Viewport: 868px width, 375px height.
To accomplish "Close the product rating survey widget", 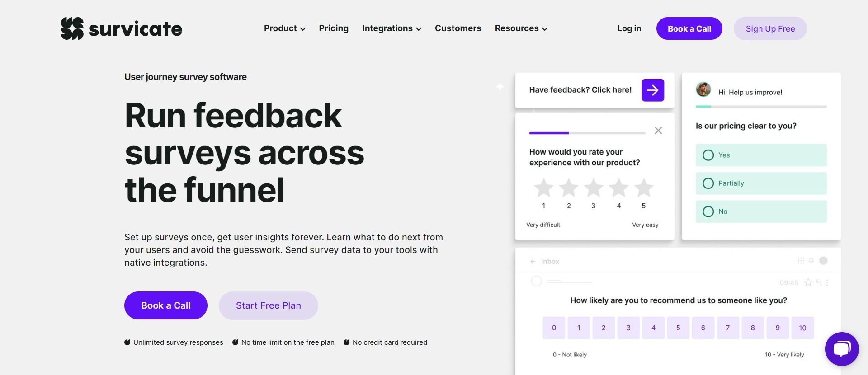I will 658,131.
